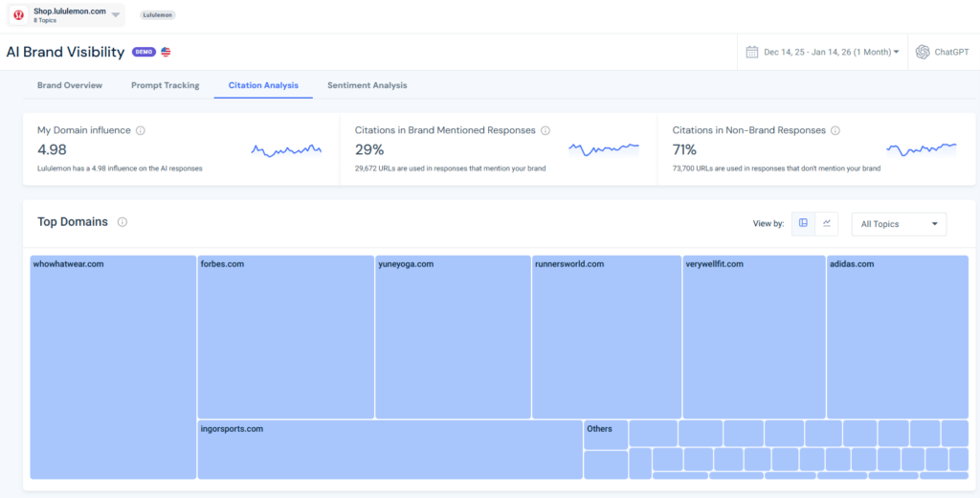
Task: Open the Shop.lululemon.com project dropdown
Action: click(x=116, y=14)
